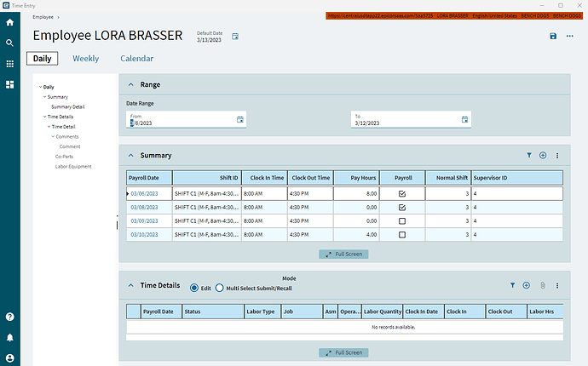Click Full Screen button under Summary grid
The image size is (588, 366).
pos(343,254)
